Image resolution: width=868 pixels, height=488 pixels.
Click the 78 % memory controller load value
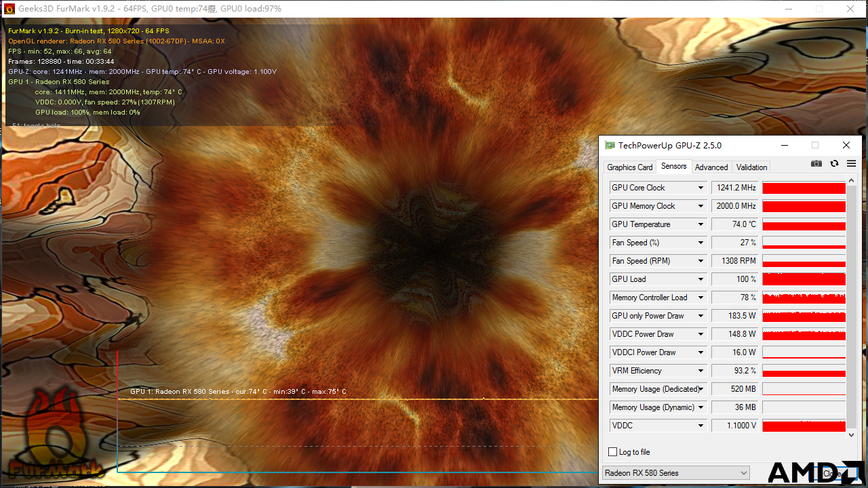[734, 298]
